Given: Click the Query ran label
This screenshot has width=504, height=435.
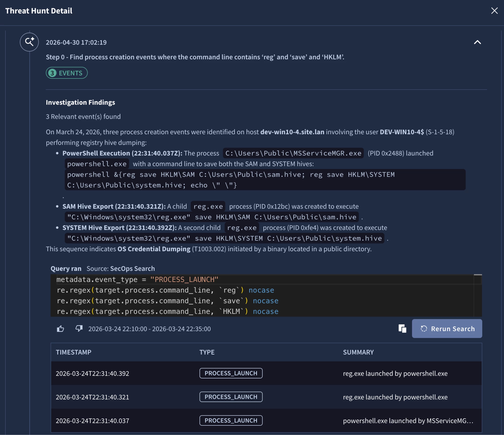Looking at the screenshot, I should [66, 268].
